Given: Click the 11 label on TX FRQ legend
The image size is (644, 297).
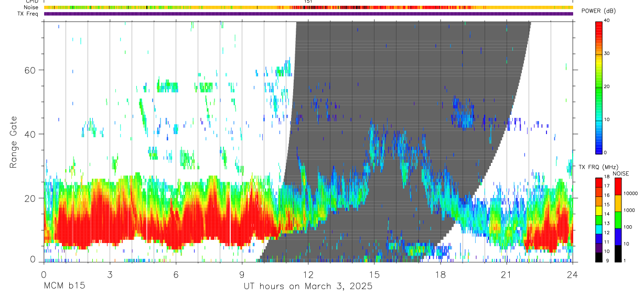Looking at the screenshot, I should click(607, 242).
